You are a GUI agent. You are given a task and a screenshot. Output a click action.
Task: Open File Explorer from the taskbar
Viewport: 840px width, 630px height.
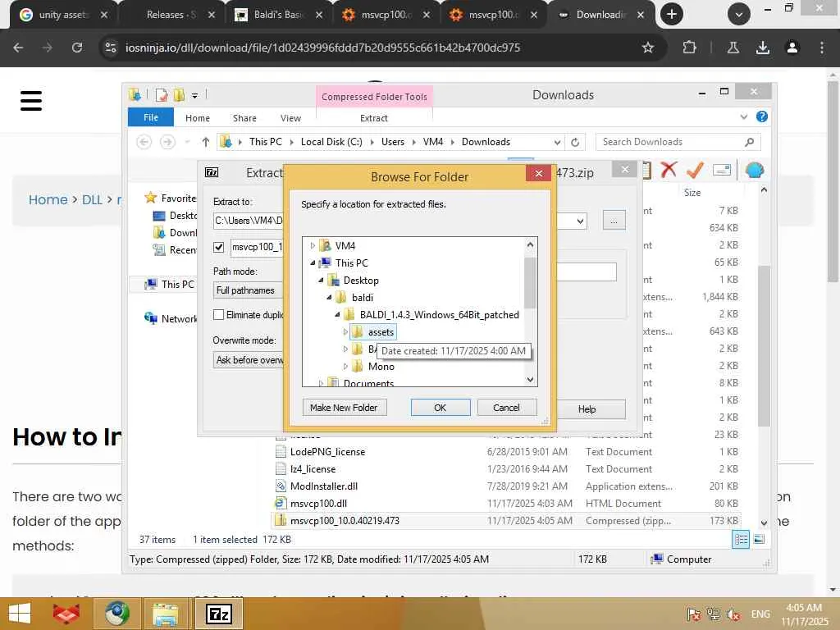[x=166, y=614]
